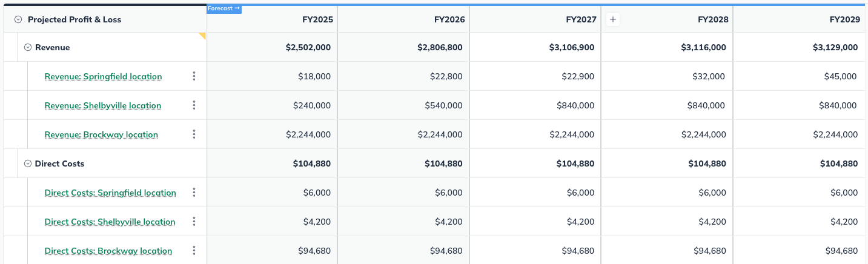Open the Revenue: Springfield location link
The height and width of the screenshot is (264, 868).
click(x=103, y=76)
